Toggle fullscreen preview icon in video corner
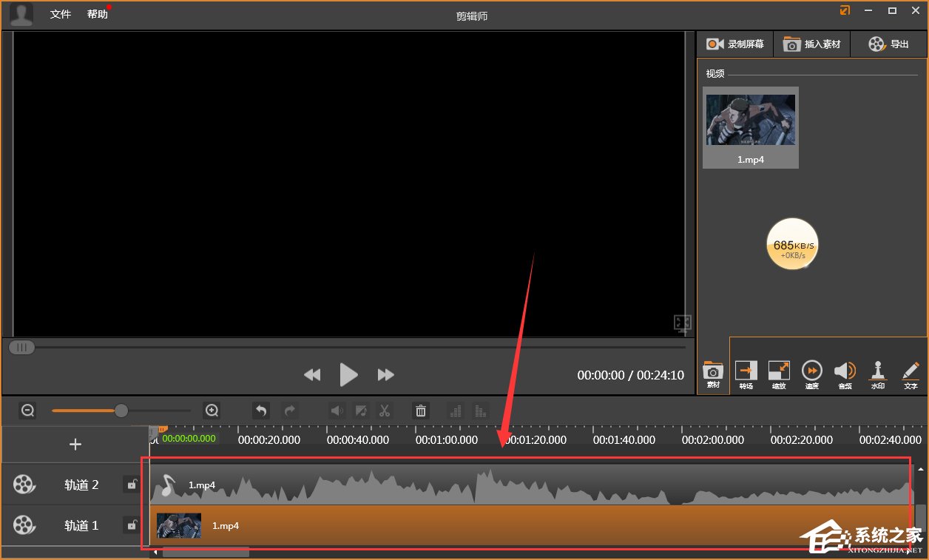 682,323
